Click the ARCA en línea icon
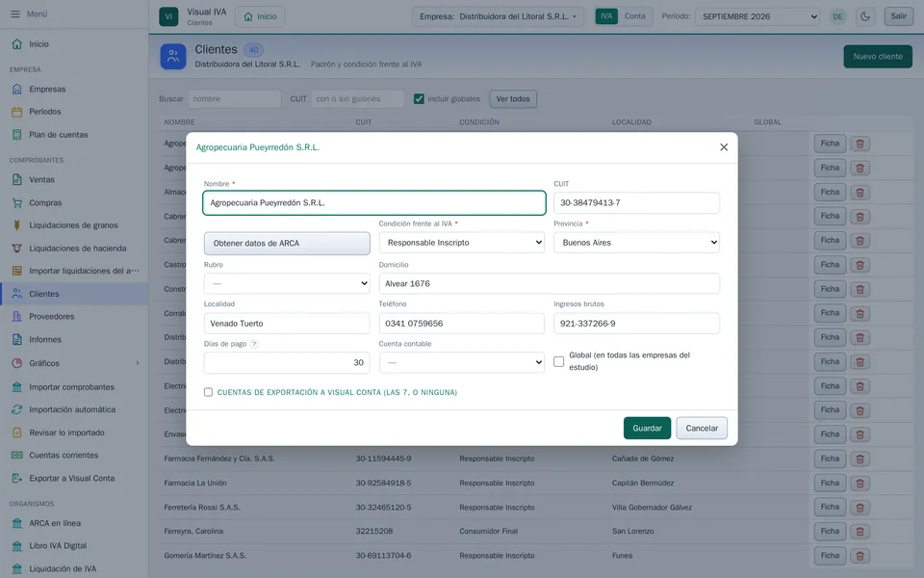Screen dimensions: 924x578 (x=17, y=523)
